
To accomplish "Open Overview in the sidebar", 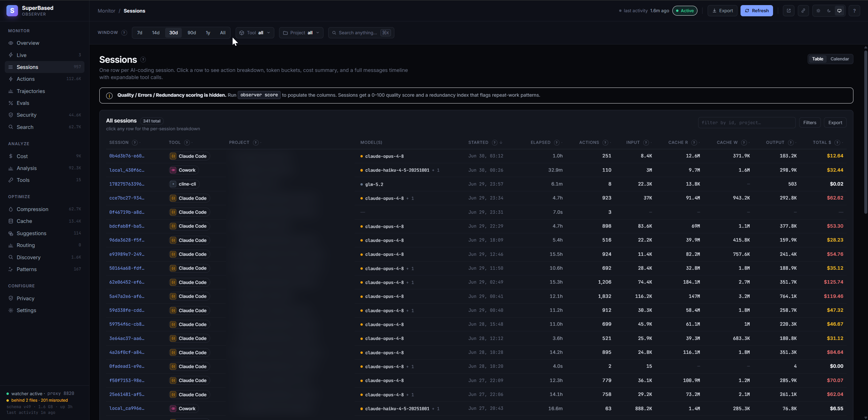I will (44, 43).
